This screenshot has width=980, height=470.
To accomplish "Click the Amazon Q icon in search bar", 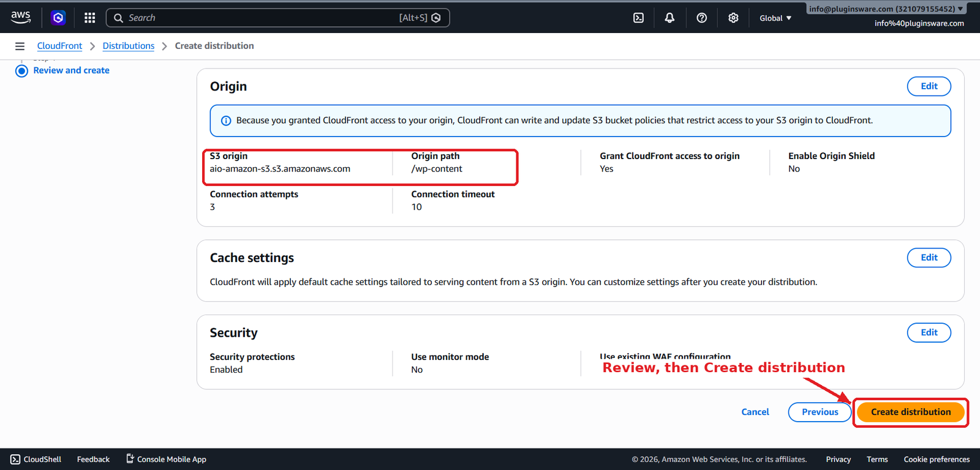I will click(x=436, y=18).
